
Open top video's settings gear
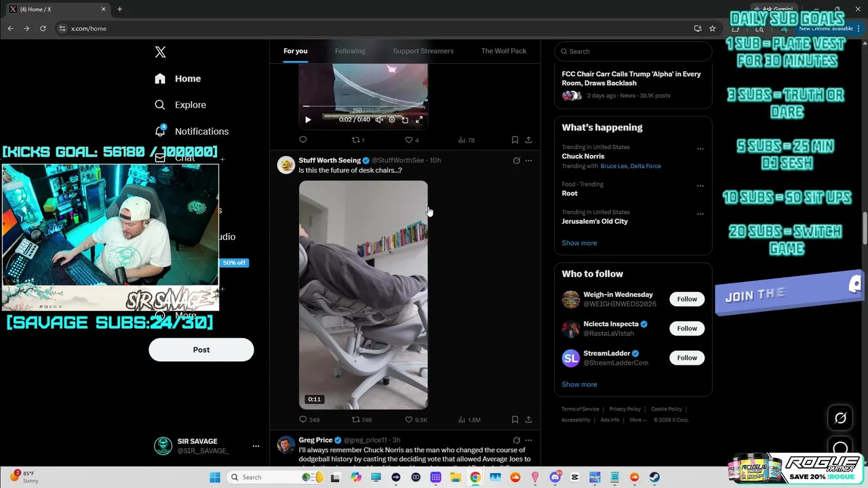pos(392,120)
